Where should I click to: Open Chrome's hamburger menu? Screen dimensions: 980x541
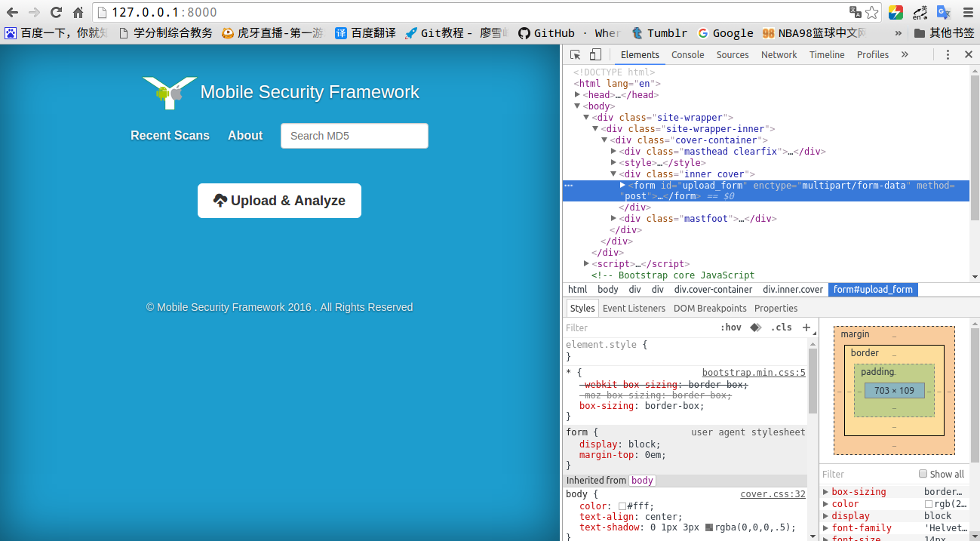pyautogui.click(x=968, y=12)
